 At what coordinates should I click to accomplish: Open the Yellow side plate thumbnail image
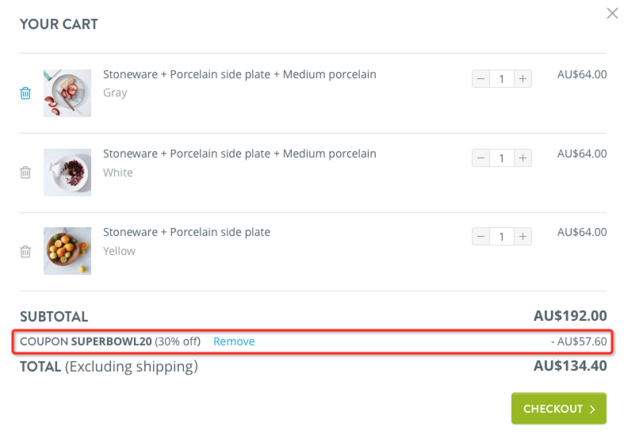[x=67, y=251]
